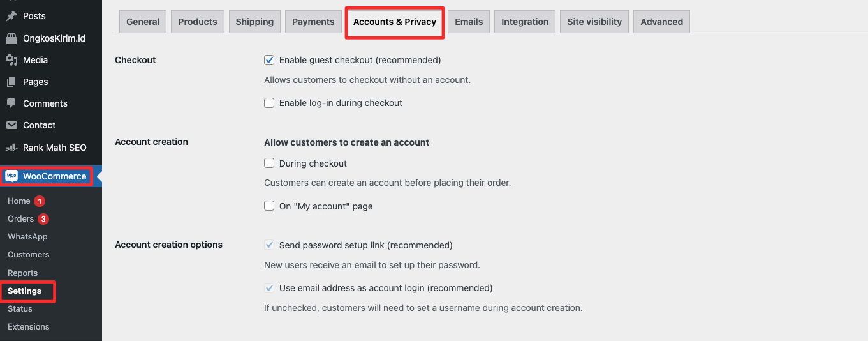Check the On "My account" page option
This screenshot has height=341, width=868.
click(x=269, y=206)
